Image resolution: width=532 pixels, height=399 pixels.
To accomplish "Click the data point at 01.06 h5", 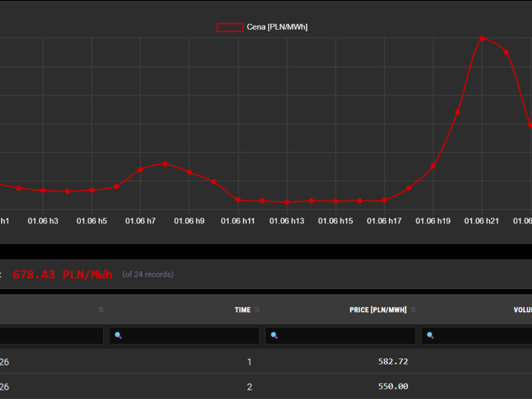I will [x=92, y=190].
